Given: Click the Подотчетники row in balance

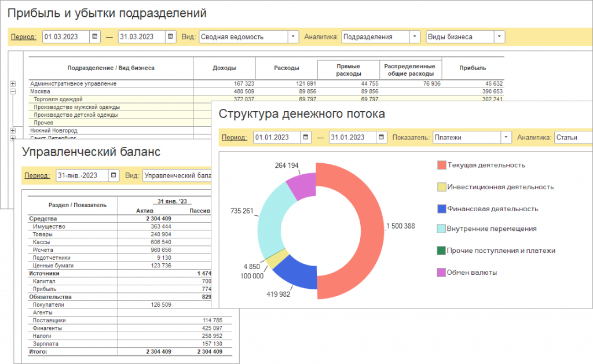Looking at the screenshot, I should point(119,258).
